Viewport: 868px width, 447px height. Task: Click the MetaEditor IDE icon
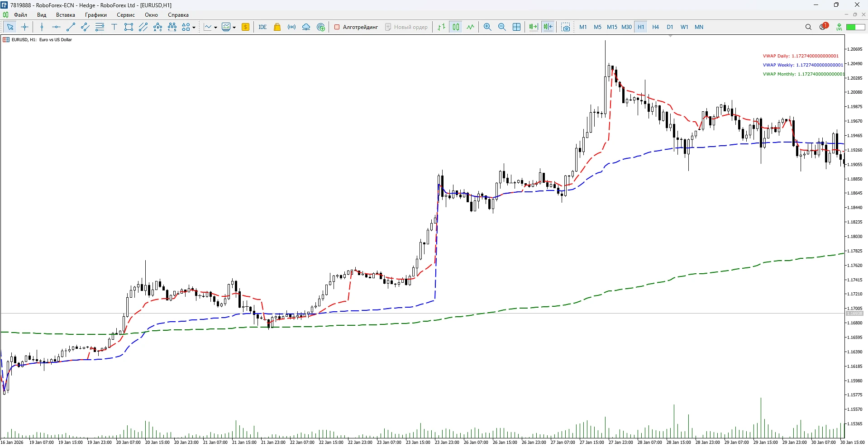[x=262, y=27]
